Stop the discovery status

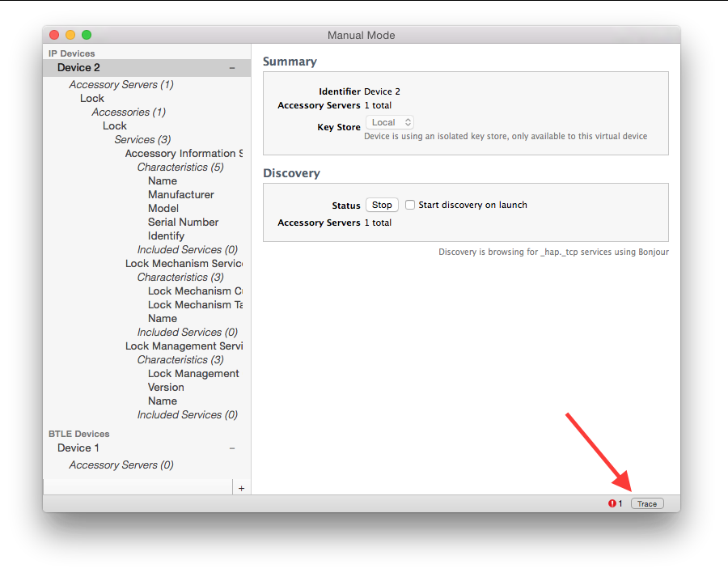point(382,205)
